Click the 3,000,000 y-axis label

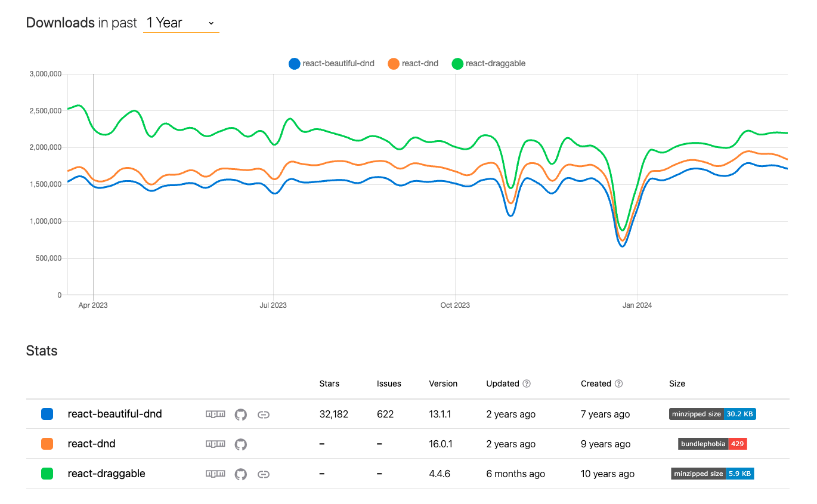click(x=45, y=74)
